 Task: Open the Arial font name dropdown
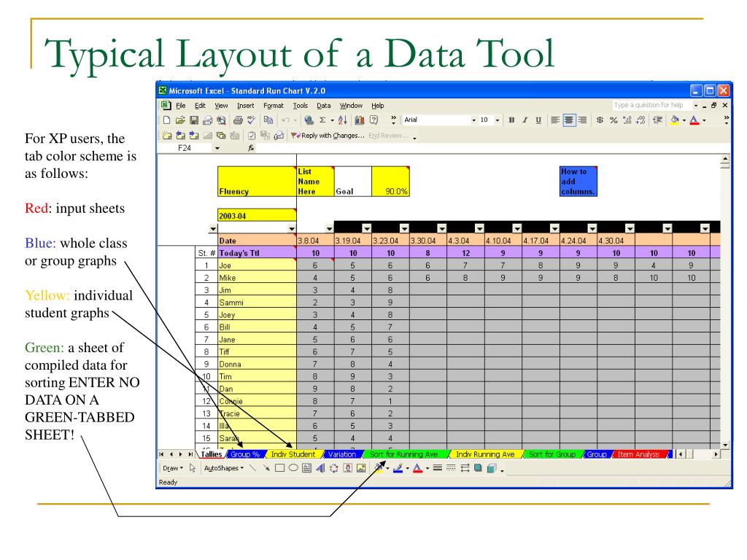[x=473, y=120]
